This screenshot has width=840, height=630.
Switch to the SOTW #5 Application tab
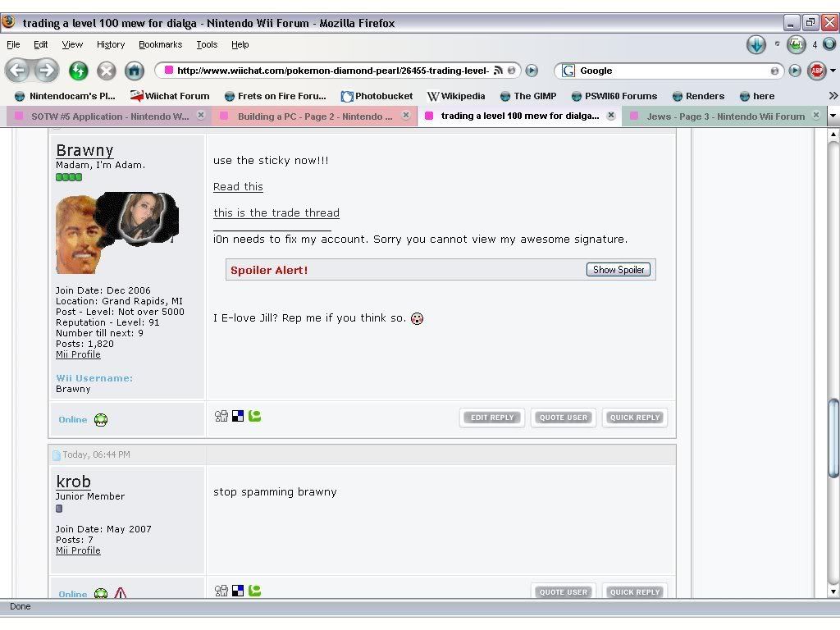pos(109,116)
